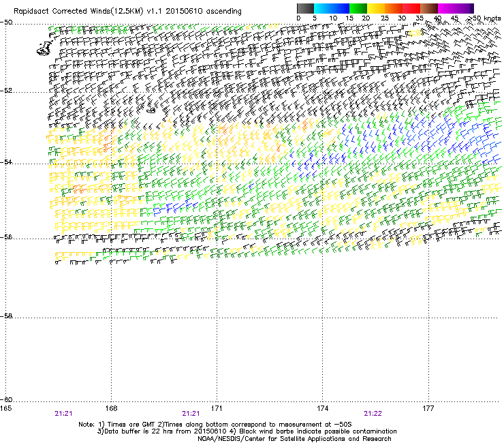
Task: Click the blue wind barbs near -55 latitude
Action: (175, 207)
